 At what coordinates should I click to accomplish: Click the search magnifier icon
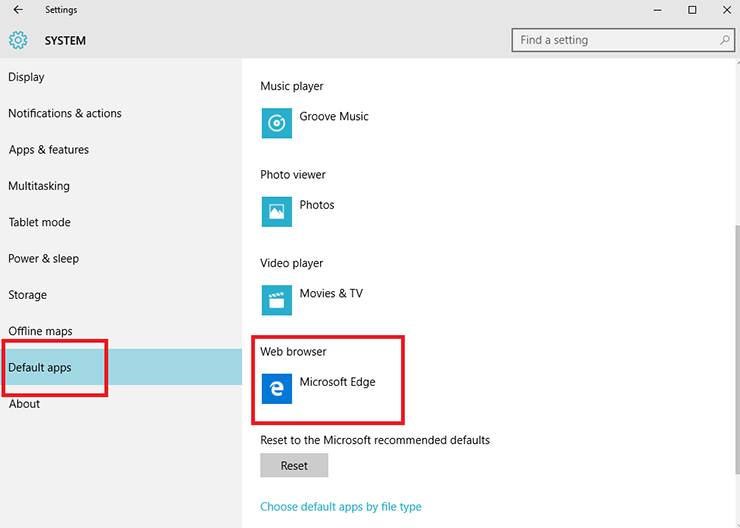coord(725,40)
